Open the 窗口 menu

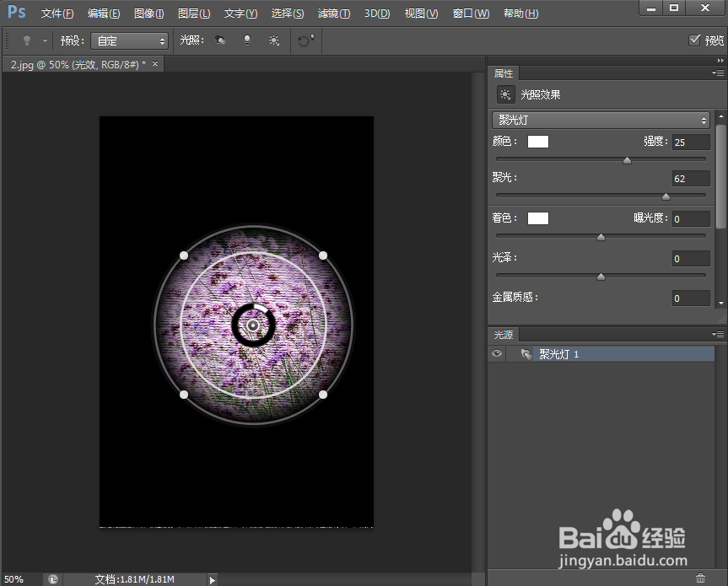coord(471,13)
